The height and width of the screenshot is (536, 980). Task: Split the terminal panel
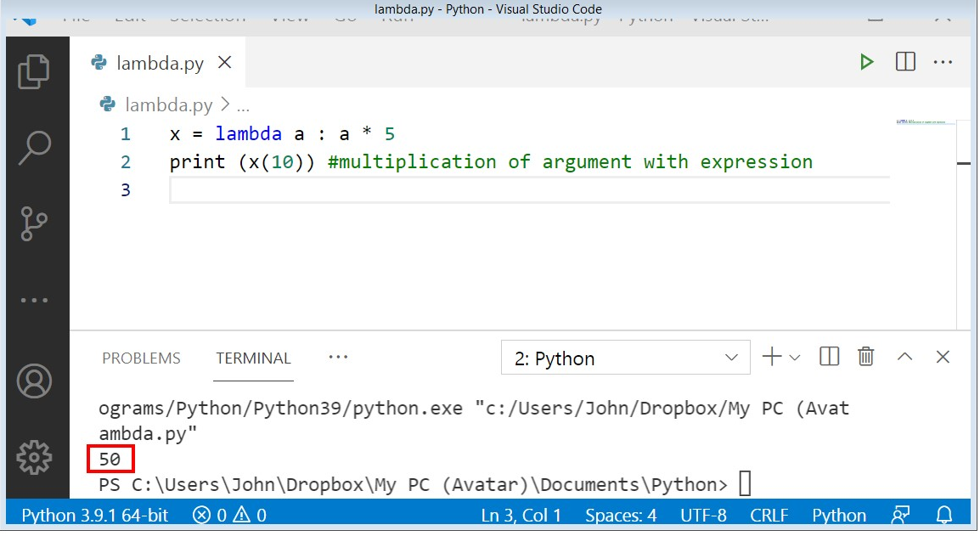[x=828, y=357]
